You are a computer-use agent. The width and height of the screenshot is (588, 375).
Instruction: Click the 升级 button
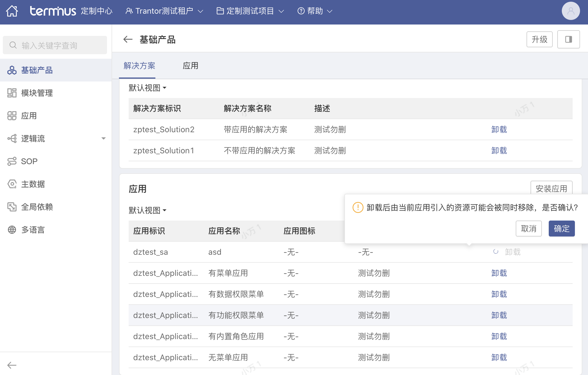(x=539, y=39)
